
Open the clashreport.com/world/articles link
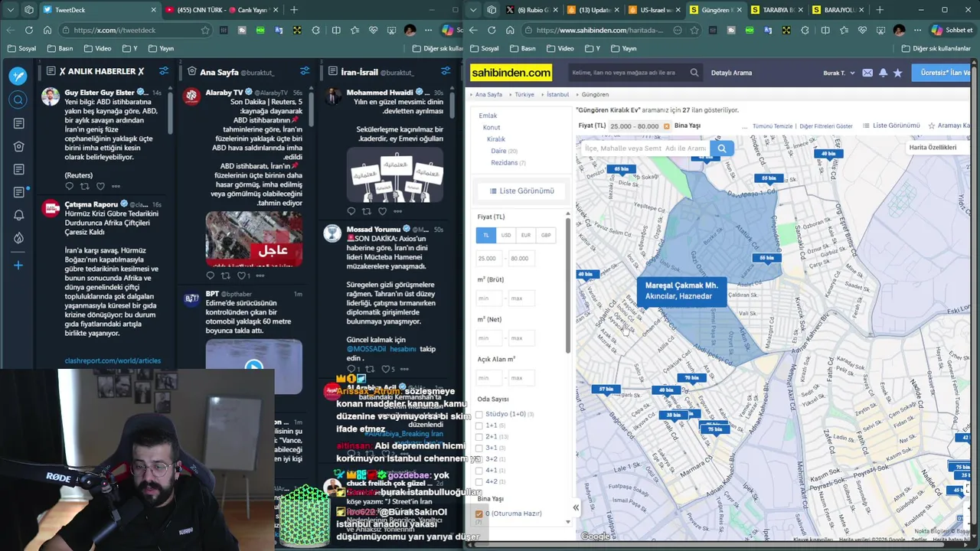(113, 360)
